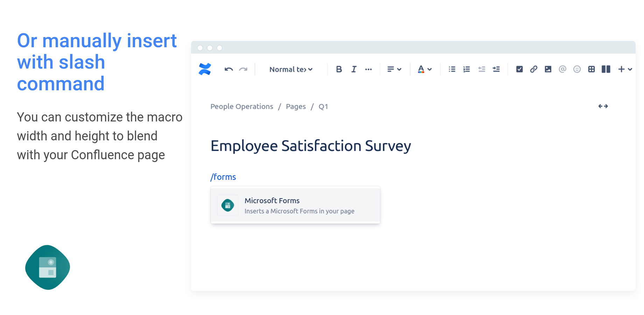644x315 pixels.
Task: Click the Microsoft Forms suggestion icon
Action: pos(227,205)
